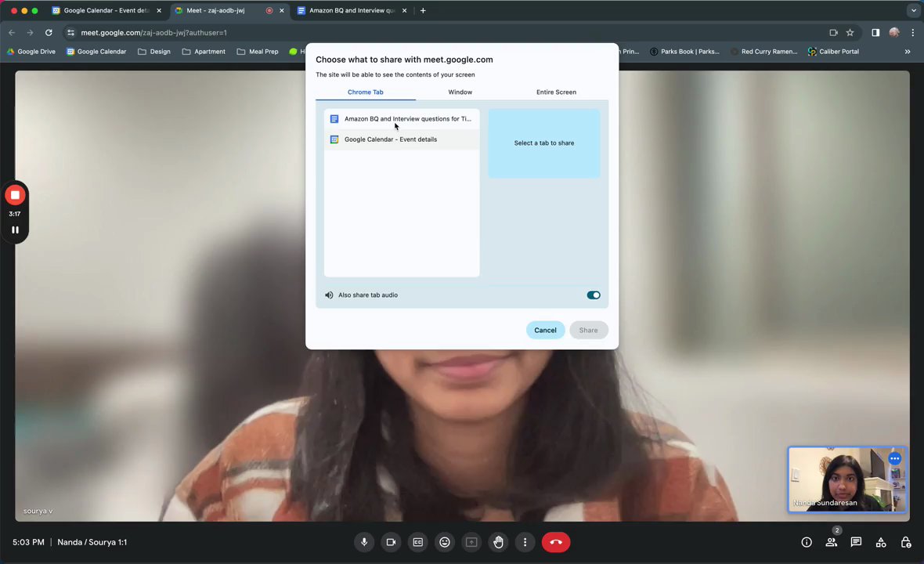Click the Share button

(588, 330)
